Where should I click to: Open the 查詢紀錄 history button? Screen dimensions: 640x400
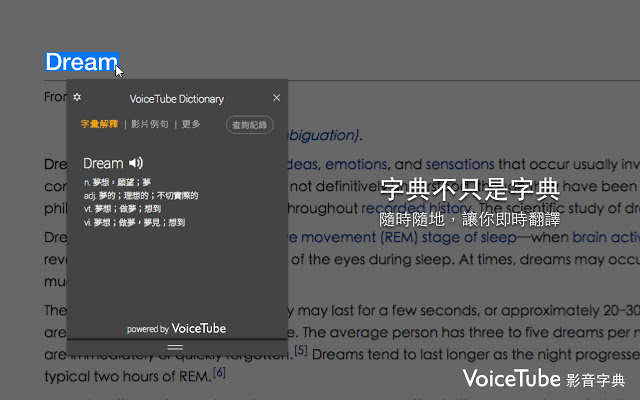click(x=249, y=125)
